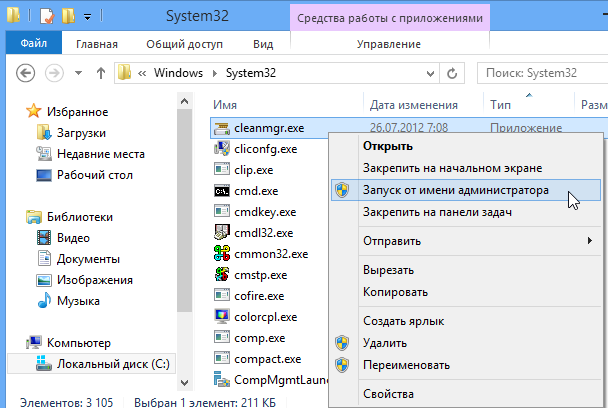Open the quick access toolbar customize dropdown
The height and width of the screenshot is (408, 608).
pyautogui.click(x=88, y=17)
